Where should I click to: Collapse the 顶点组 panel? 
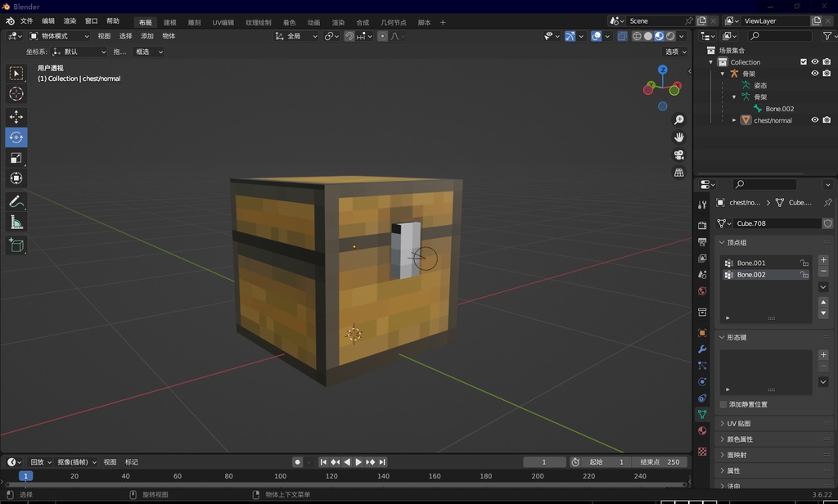pos(722,243)
